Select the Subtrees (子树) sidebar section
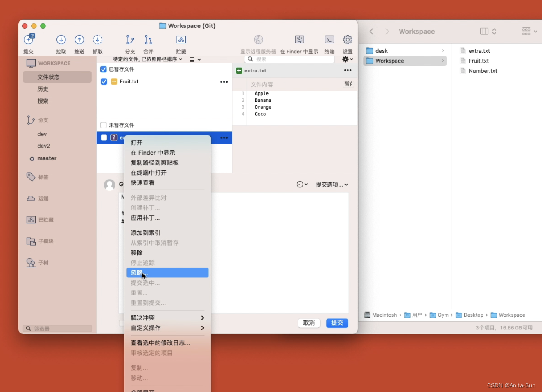Viewport: 542px width, 392px height. click(x=38, y=263)
